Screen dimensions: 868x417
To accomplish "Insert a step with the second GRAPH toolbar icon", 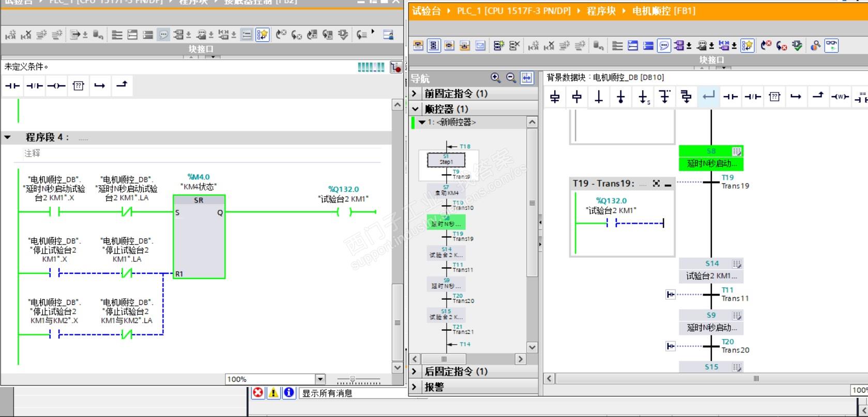I will (x=577, y=97).
